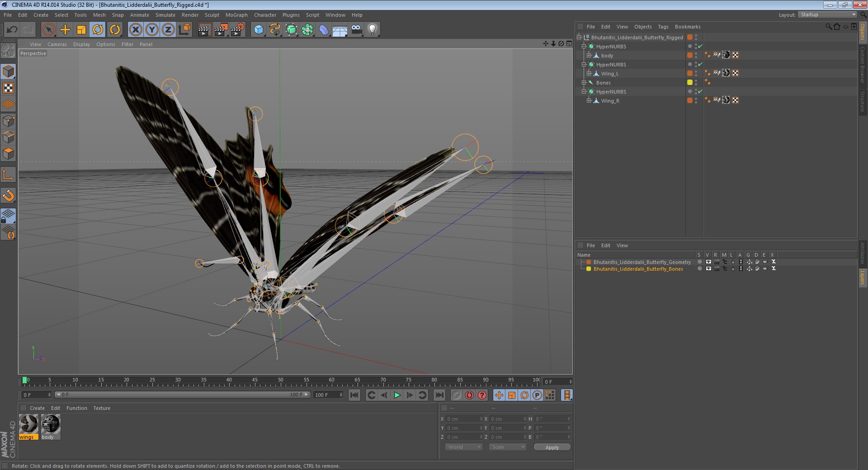This screenshot has width=868, height=470.
Task: Select the Live Selection tool
Action: pyautogui.click(x=48, y=30)
